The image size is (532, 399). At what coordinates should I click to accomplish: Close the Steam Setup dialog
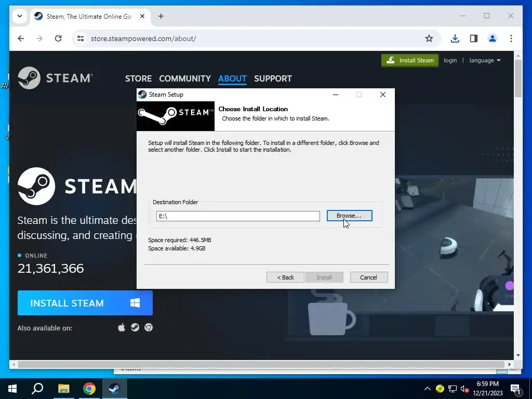point(383,95)
